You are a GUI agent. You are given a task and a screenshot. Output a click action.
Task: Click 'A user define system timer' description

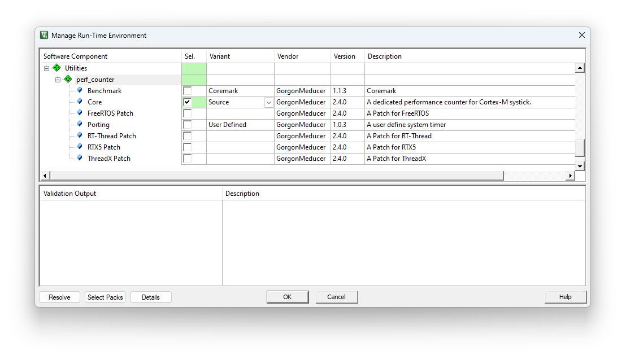pos(406,125)
